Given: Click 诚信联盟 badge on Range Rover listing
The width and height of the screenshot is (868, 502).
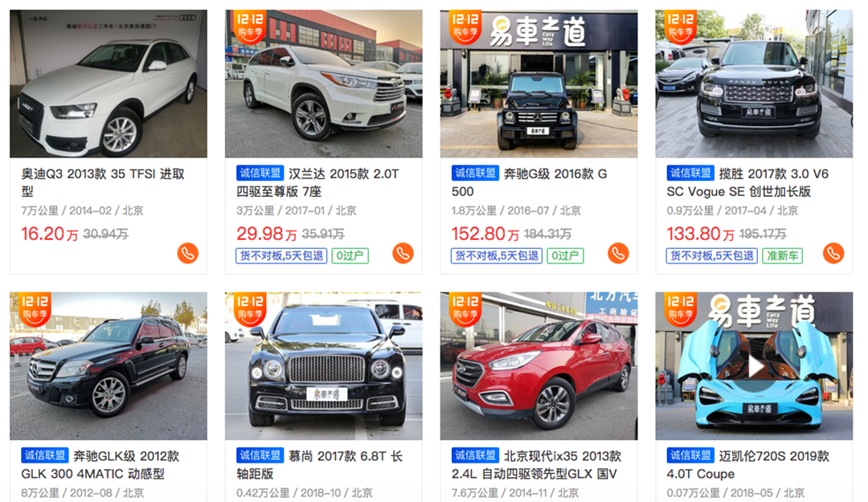Looking at the screenshot, I should point(690,173).
